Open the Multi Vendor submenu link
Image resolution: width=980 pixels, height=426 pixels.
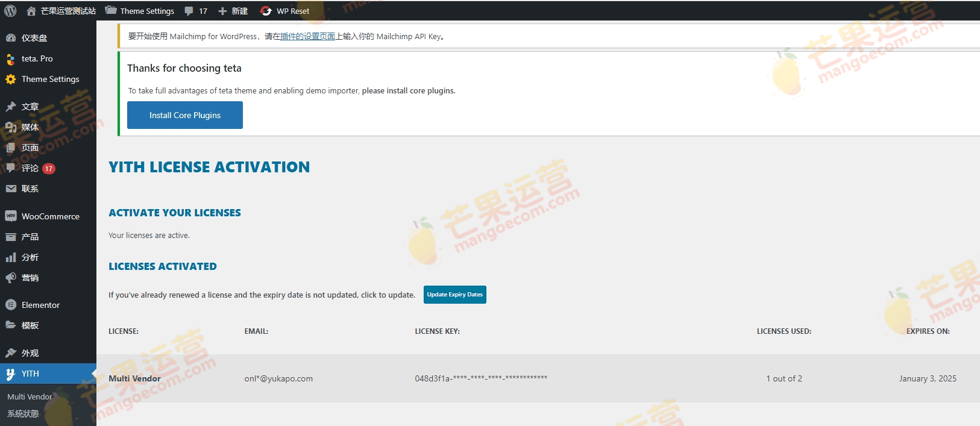(30, 396)
